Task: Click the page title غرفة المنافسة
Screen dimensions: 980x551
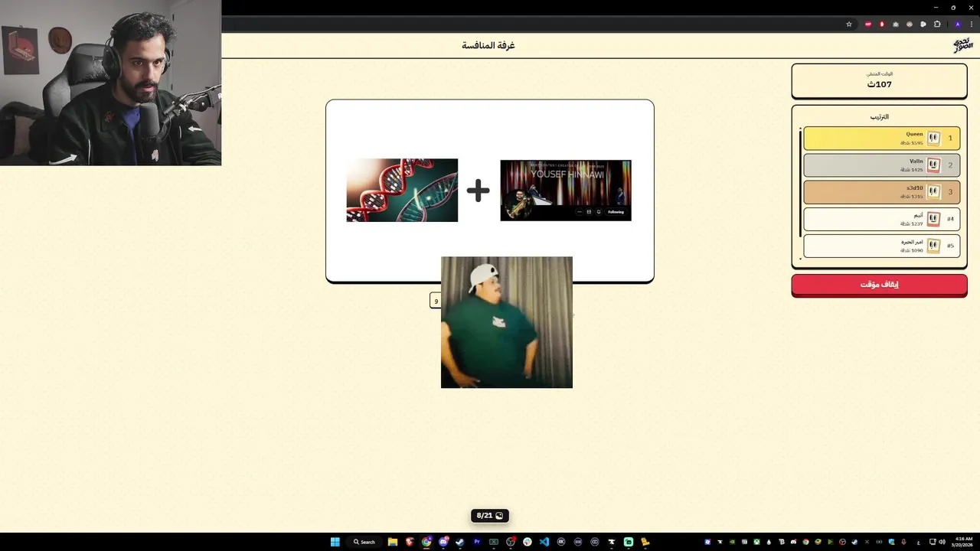Action: pos(488,45)
